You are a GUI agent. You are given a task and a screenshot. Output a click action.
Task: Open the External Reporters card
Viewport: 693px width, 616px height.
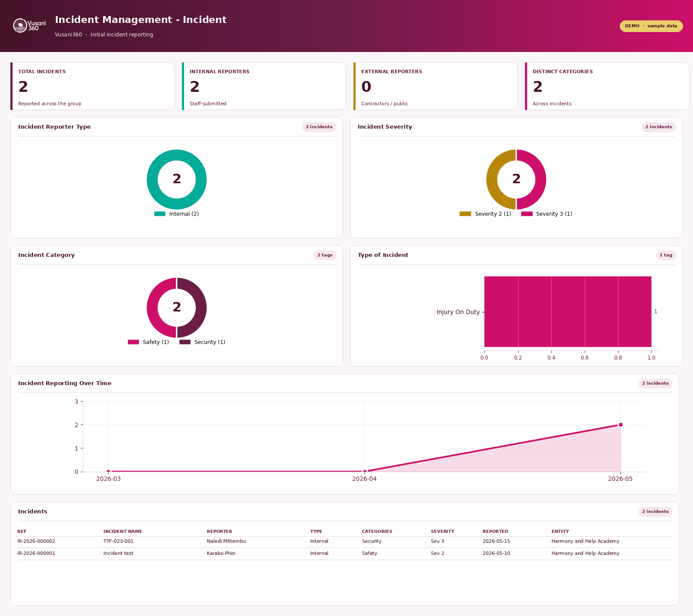pyautogui.click(x=436, y=86)
